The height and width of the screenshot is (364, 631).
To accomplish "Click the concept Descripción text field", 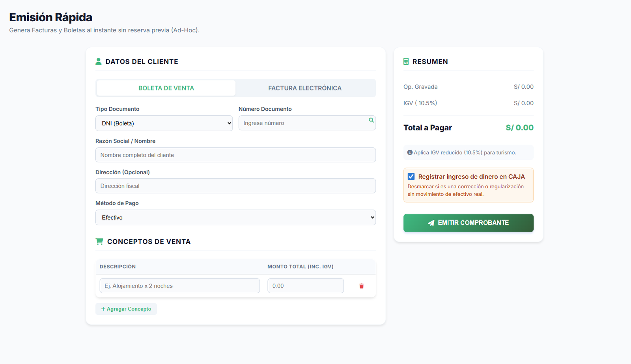I will pos(179,286).
